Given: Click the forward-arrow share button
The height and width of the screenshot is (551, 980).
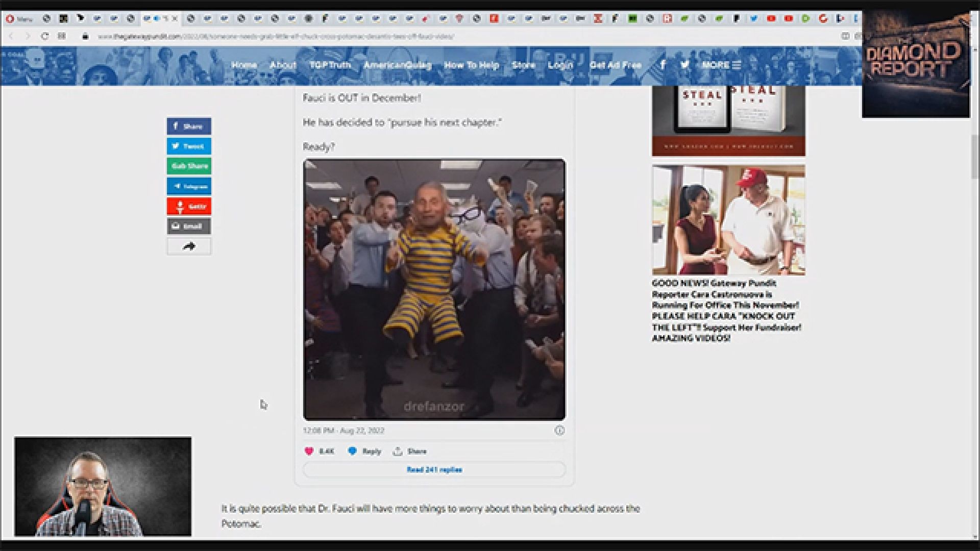Looking at the screenshot, I should click(189, 246).
